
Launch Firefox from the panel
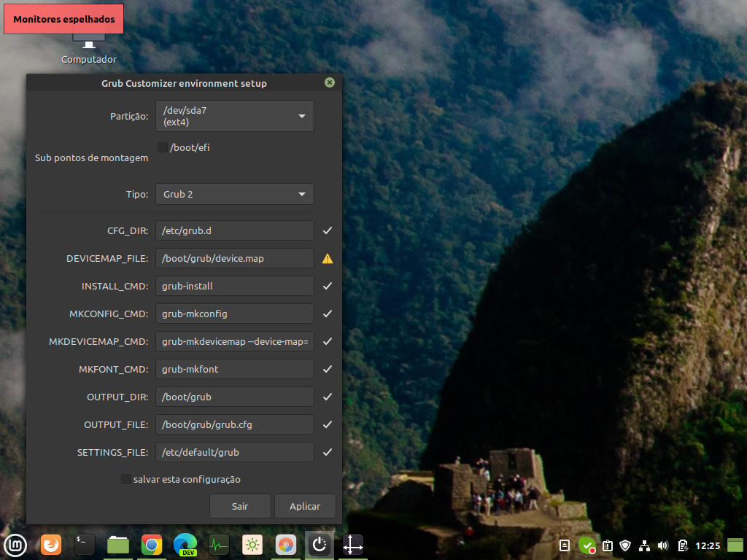click(50, 545)
